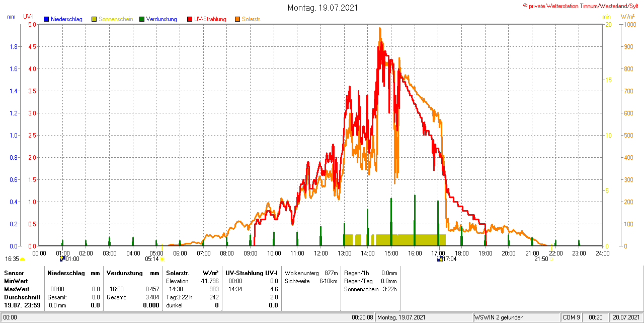Click the sunset icon next to 21:50
Image resolution: width=644 pixels, height=323 pixels.
coord(551,259)
